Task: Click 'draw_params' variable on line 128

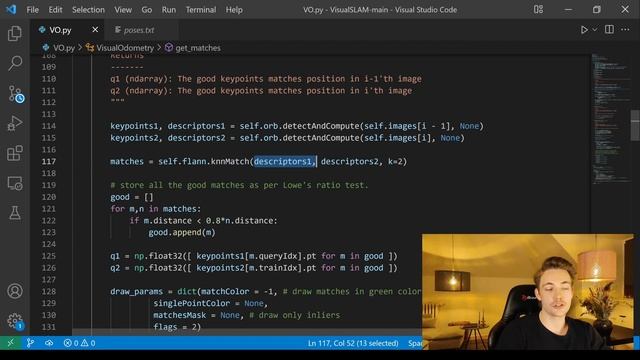Action: (136, 291)
